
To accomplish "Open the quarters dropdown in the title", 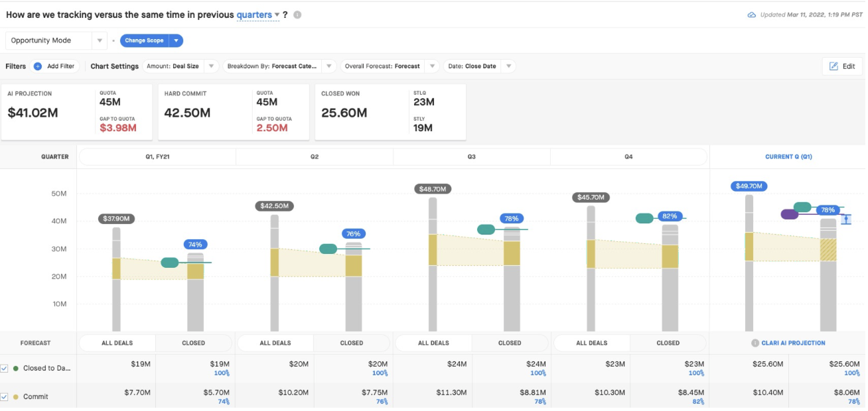I will (x=258, y=15).
